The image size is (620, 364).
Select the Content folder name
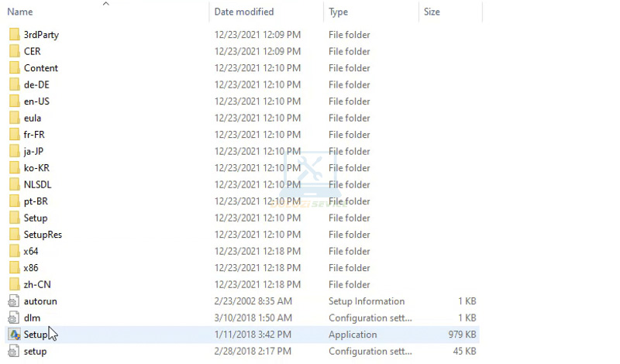[41, 68]
